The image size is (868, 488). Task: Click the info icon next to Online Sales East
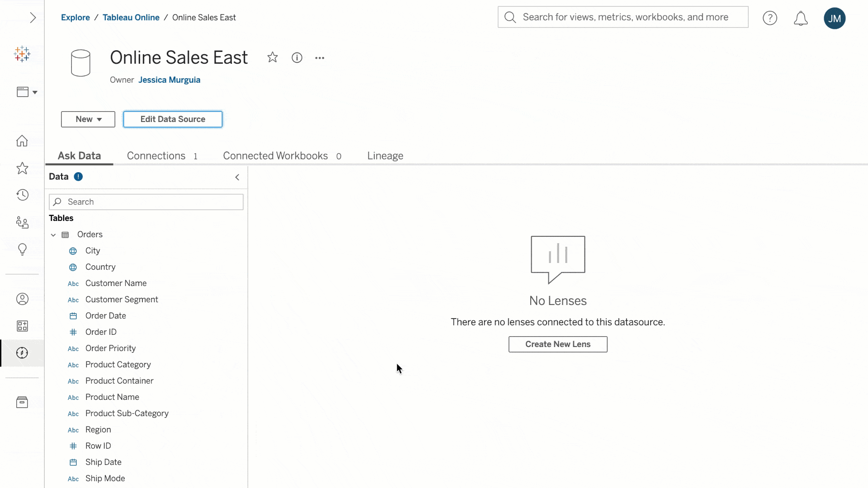click(x=297, y=57)
